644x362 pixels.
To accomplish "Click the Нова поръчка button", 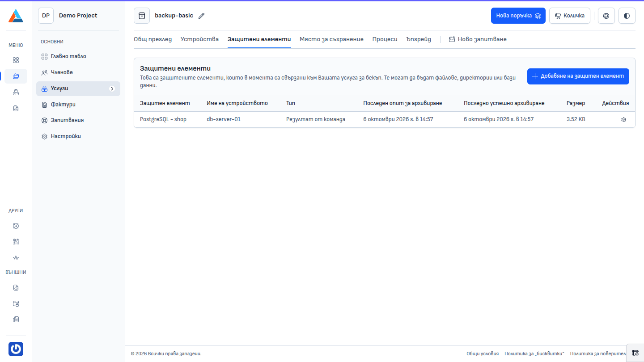I will pos(518,16).
